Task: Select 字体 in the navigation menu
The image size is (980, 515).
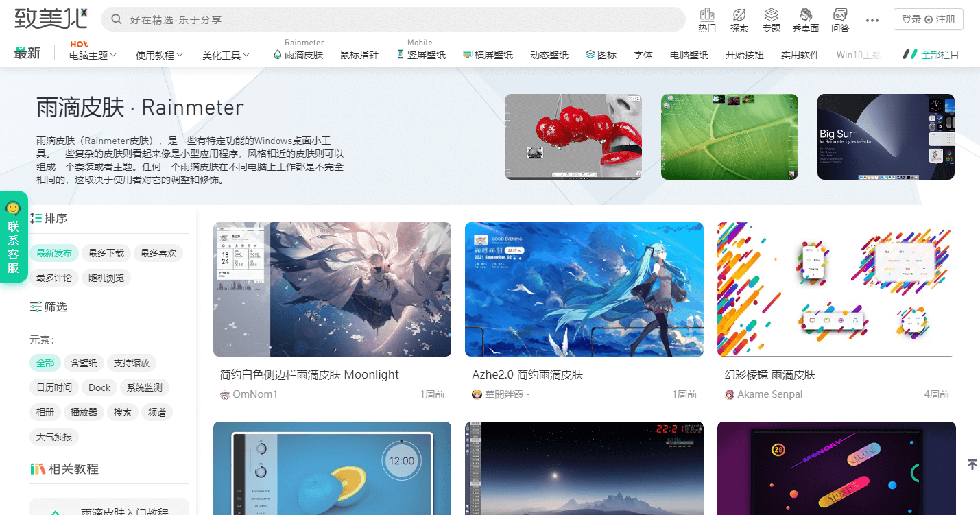Action: [x=643, y=54]
